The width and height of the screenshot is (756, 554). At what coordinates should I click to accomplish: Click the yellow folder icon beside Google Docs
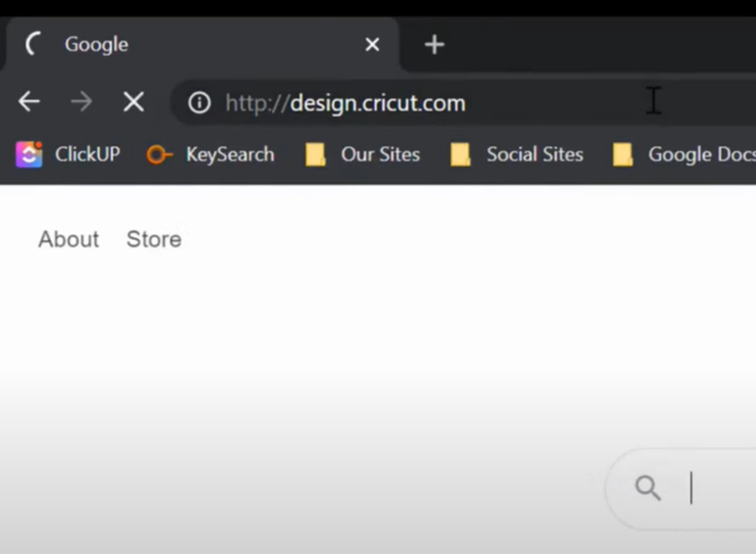click(x=623, y=154)
